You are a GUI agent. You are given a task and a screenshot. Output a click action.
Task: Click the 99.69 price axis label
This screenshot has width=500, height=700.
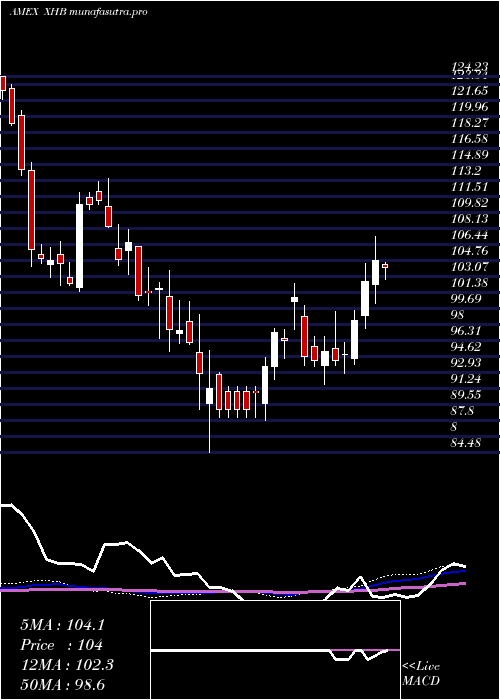[x=467, y=299]
